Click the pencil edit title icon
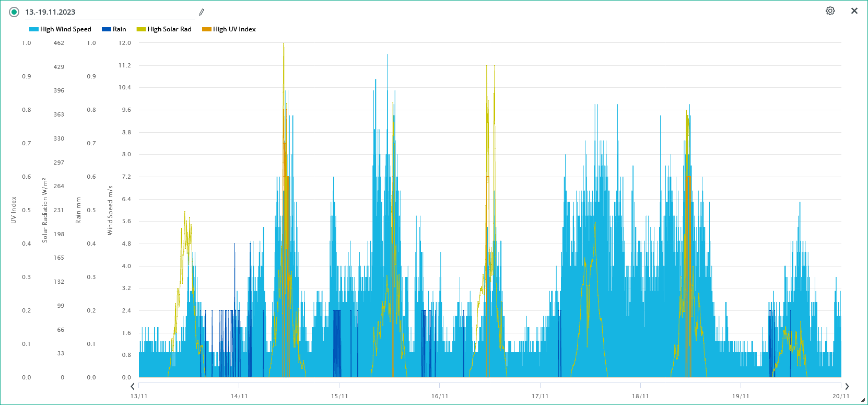 (x=202, y=12)
